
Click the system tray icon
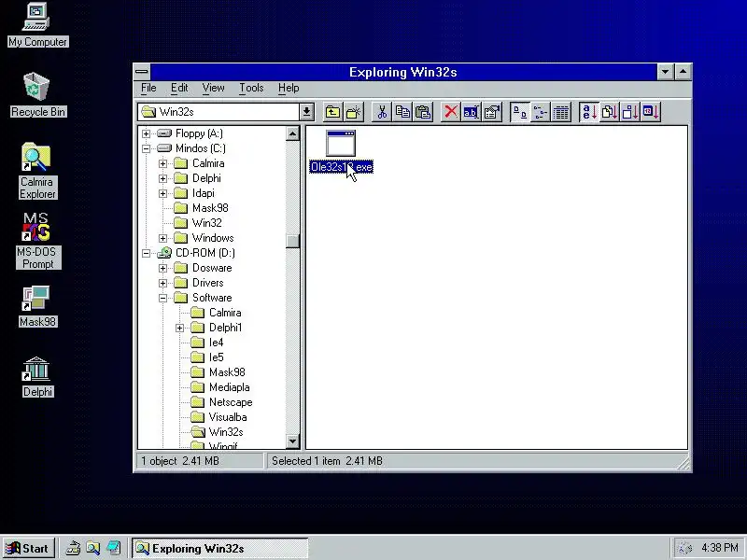pyautogui.click(x=684, y=549)
